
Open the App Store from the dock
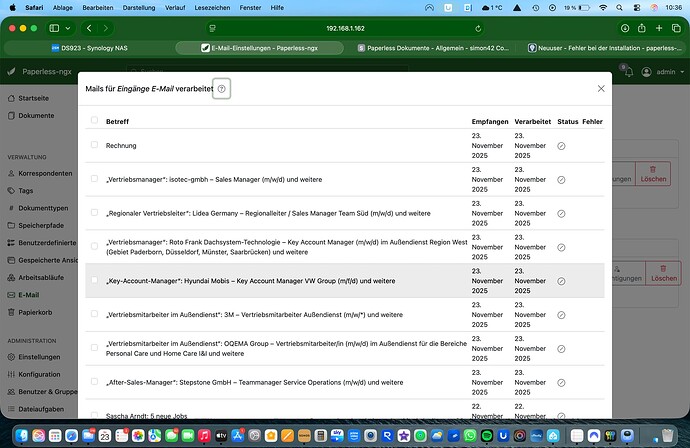coord(238,436)
